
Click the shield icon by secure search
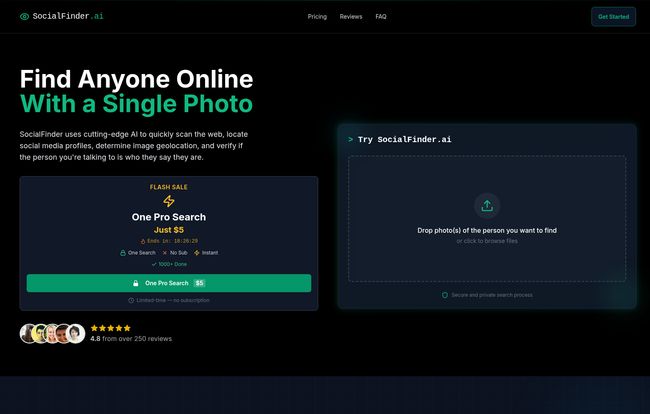click(445, 295)
